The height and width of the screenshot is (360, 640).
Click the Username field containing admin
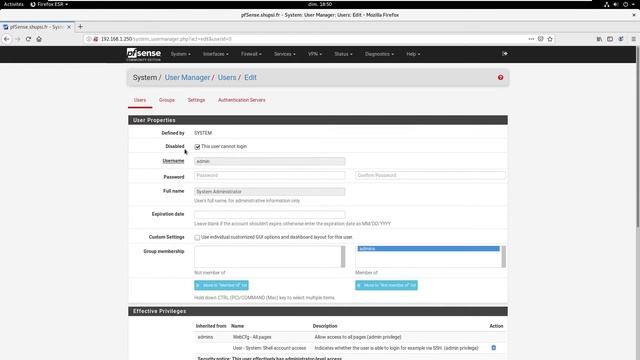[269, 161]
